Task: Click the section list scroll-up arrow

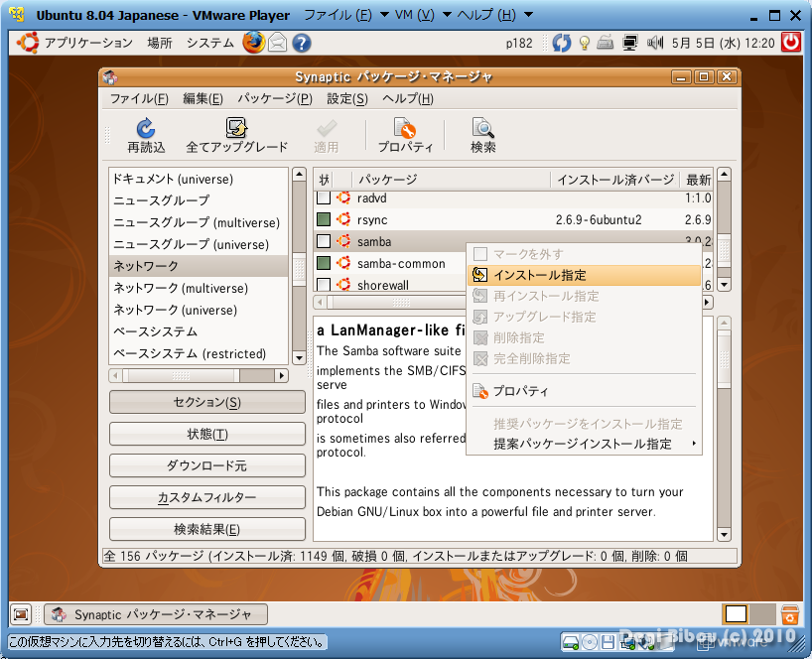Action: [x=299, y=174]
